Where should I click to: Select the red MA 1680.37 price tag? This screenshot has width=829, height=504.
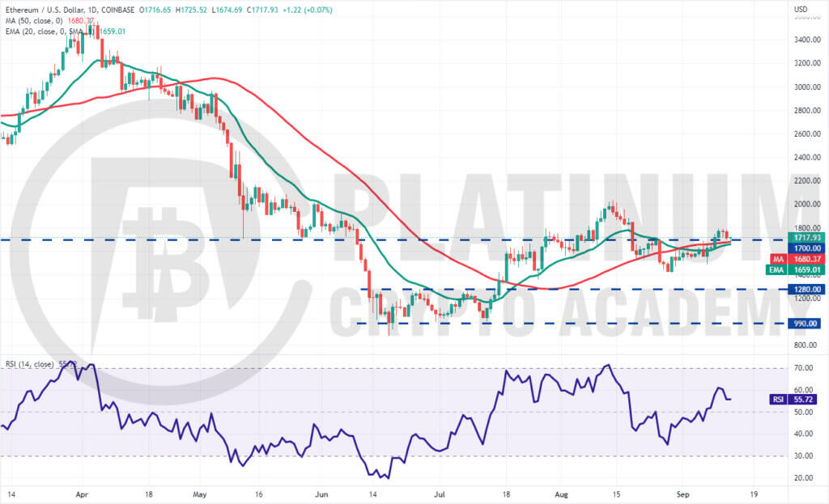797,260
